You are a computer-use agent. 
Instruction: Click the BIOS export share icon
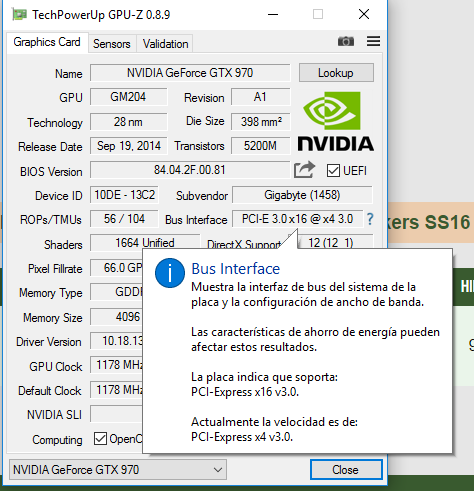(304, 170)
